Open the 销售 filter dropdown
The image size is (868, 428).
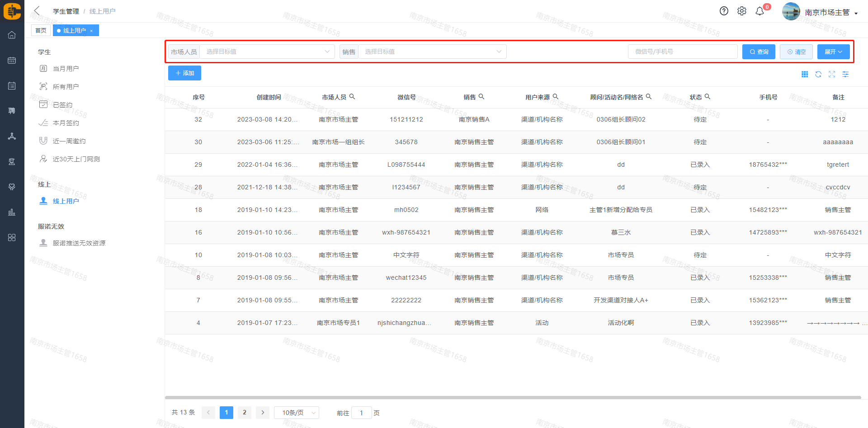(x=432, y=52)
